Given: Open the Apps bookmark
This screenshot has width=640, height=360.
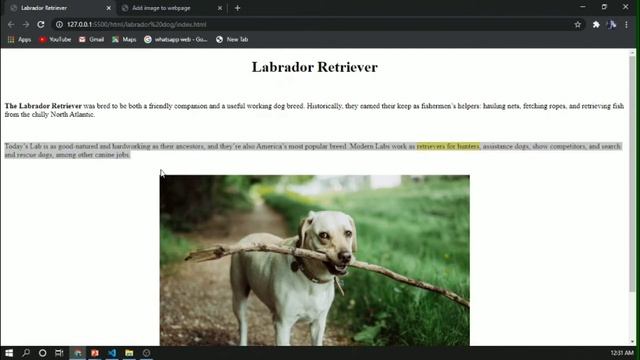Looking at the screenshot, I should (x=20, y=40).
